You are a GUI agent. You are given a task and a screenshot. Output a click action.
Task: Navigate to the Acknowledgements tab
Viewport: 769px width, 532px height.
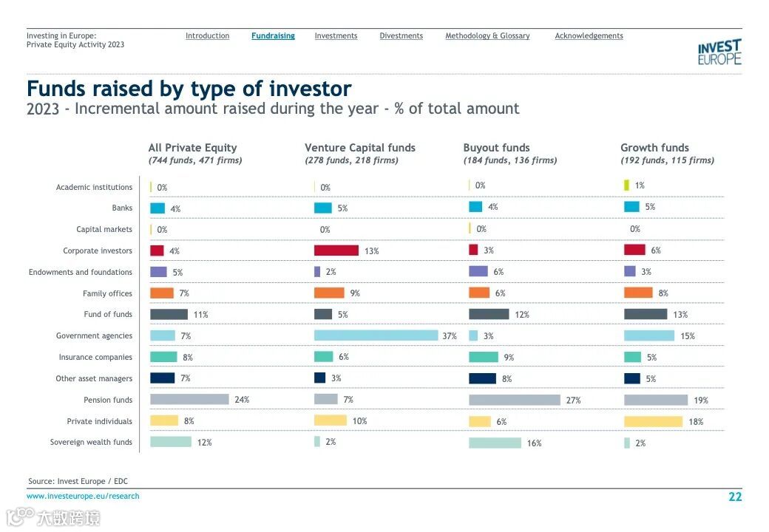tap(589, 35)
